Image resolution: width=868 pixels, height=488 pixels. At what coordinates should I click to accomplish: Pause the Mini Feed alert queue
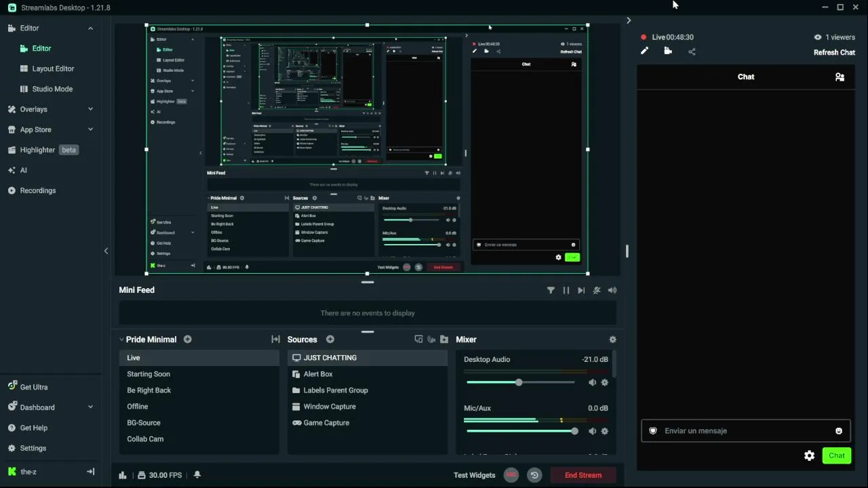coord(566,290)
